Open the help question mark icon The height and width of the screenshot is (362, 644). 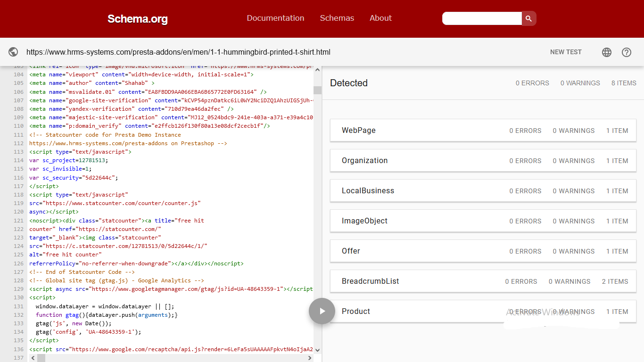[627, 52]
